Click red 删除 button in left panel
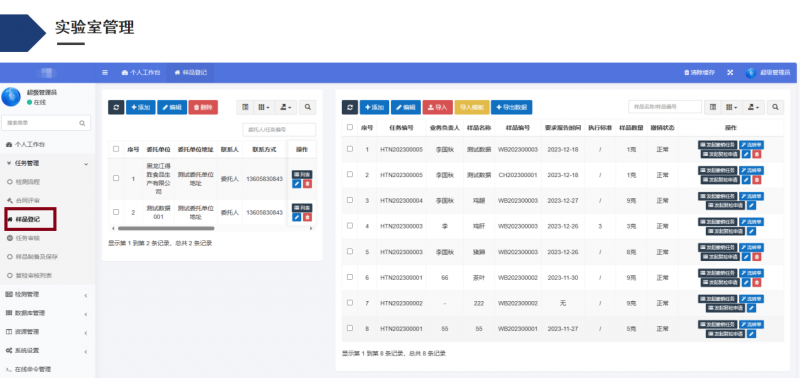 (x=203, y=107)
